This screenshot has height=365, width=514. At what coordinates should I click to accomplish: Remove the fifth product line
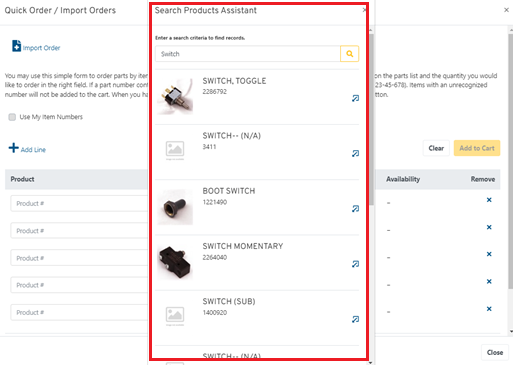(x=489, y=309)
